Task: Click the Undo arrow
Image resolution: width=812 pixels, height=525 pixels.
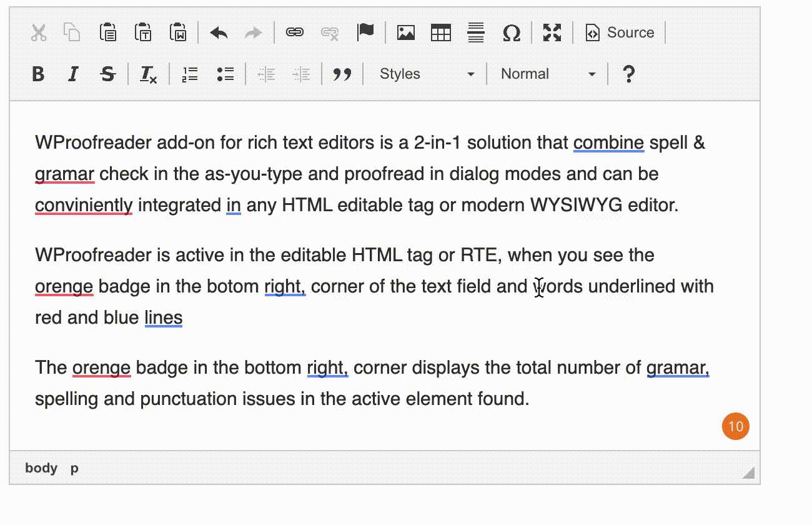Action: pos(219,32)
